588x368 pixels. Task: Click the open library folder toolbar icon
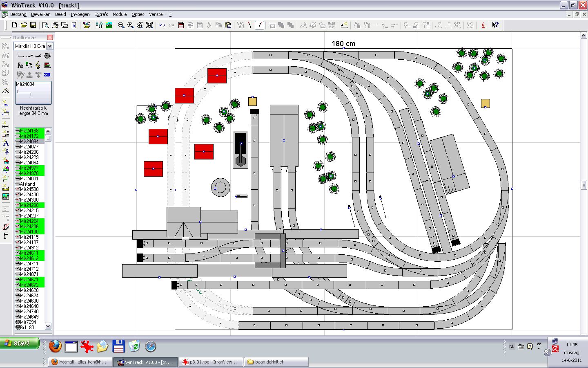tap(87, 25)
